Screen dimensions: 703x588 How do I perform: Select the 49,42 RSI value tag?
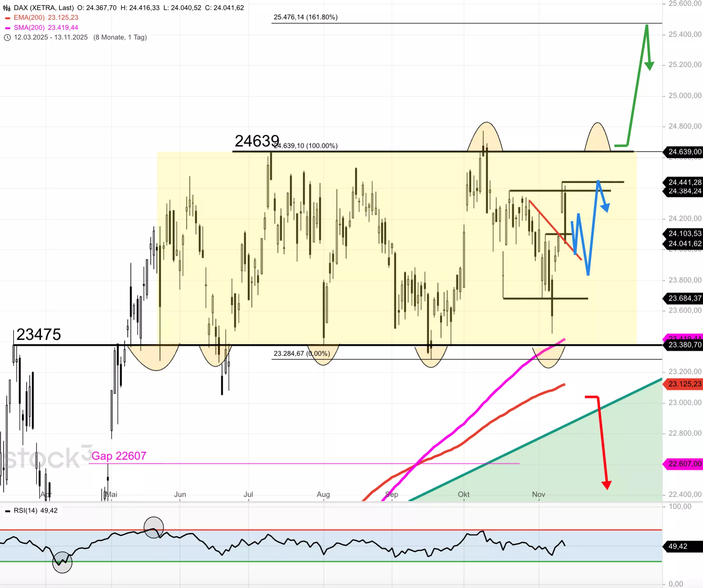click(x=678, y=546)
